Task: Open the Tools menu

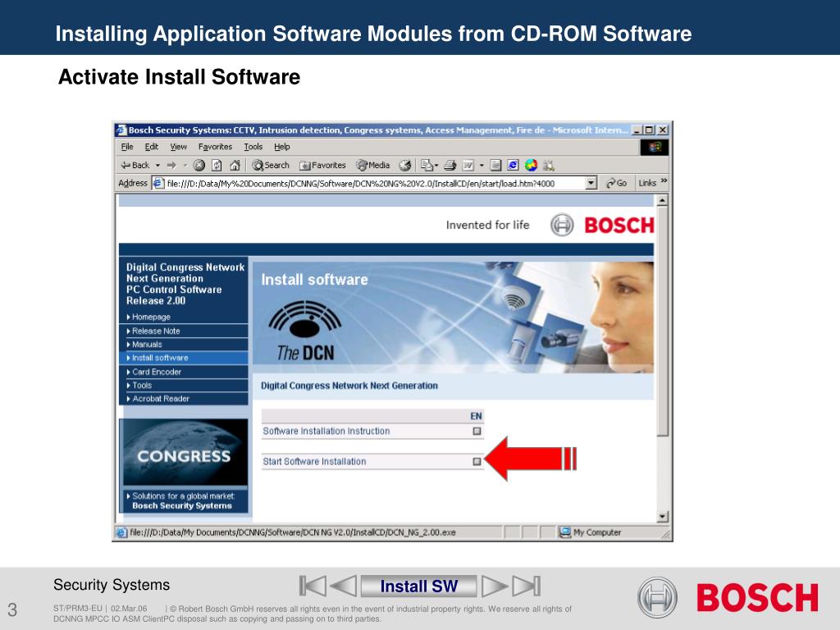Action: [253, 147]
